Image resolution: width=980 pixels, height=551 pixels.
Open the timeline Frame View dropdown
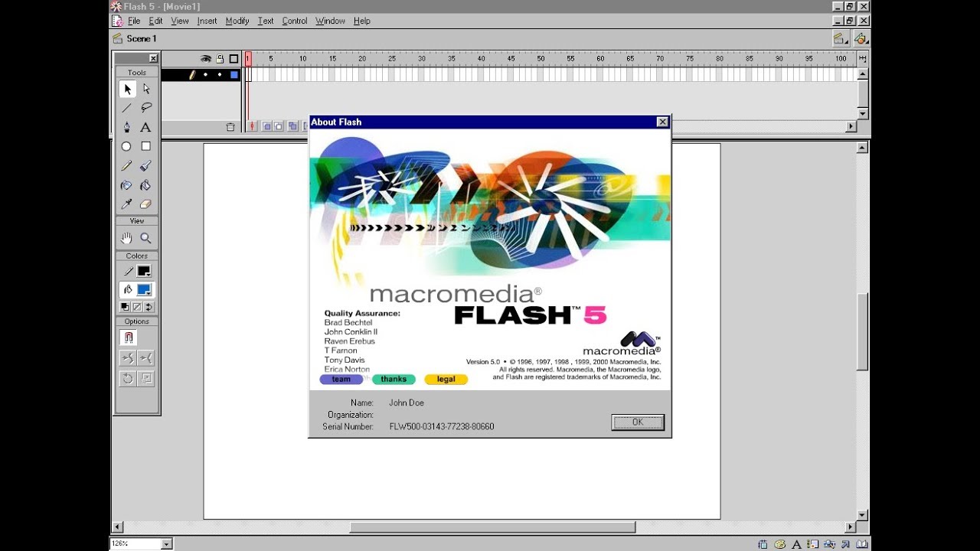(x=863, y=59)
